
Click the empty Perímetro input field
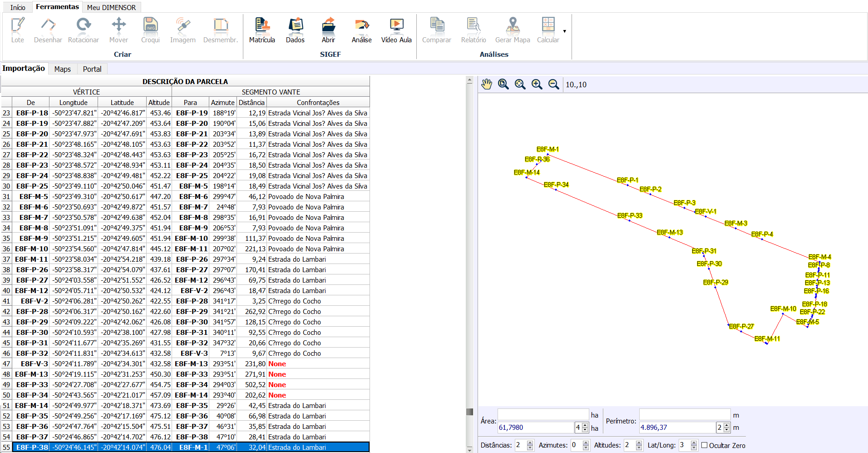coord(684,415)
